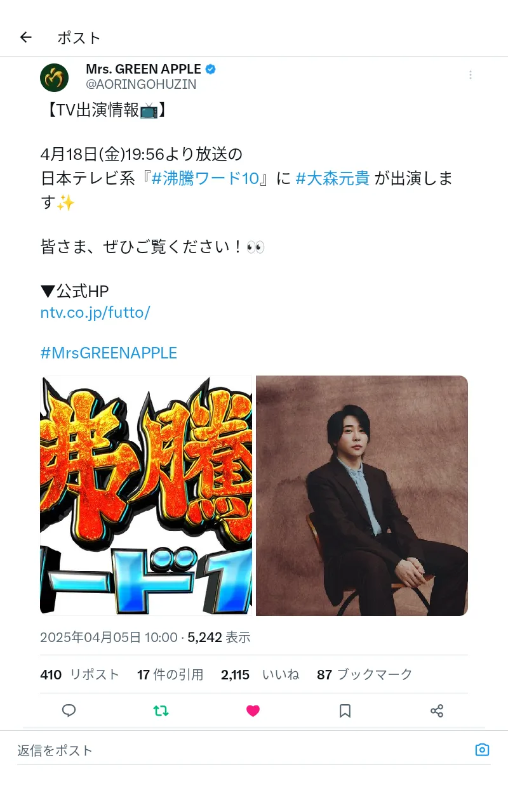Open the #MrsGREENAPPLE hashtag
Screen dimensions: 508x812
[109, 353]
